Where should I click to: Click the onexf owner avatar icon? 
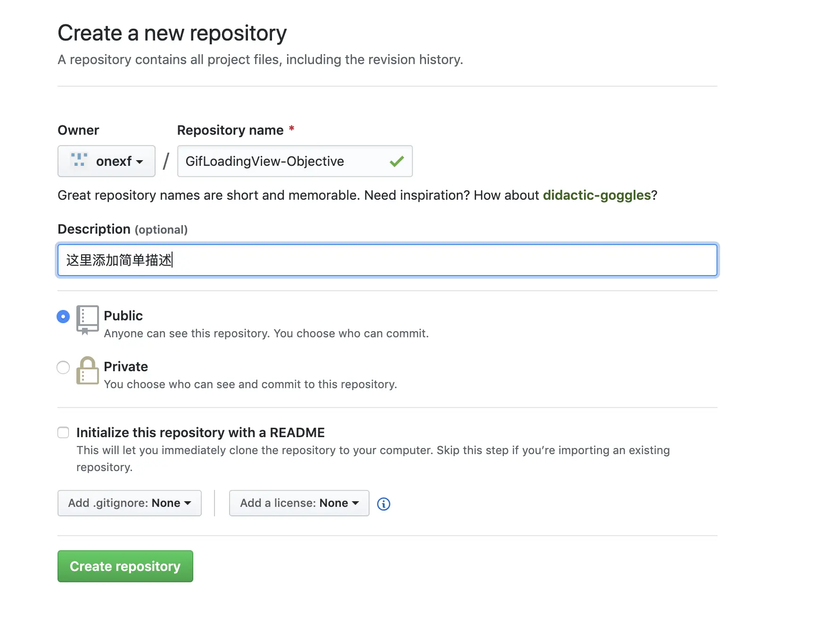coord(79,161)
